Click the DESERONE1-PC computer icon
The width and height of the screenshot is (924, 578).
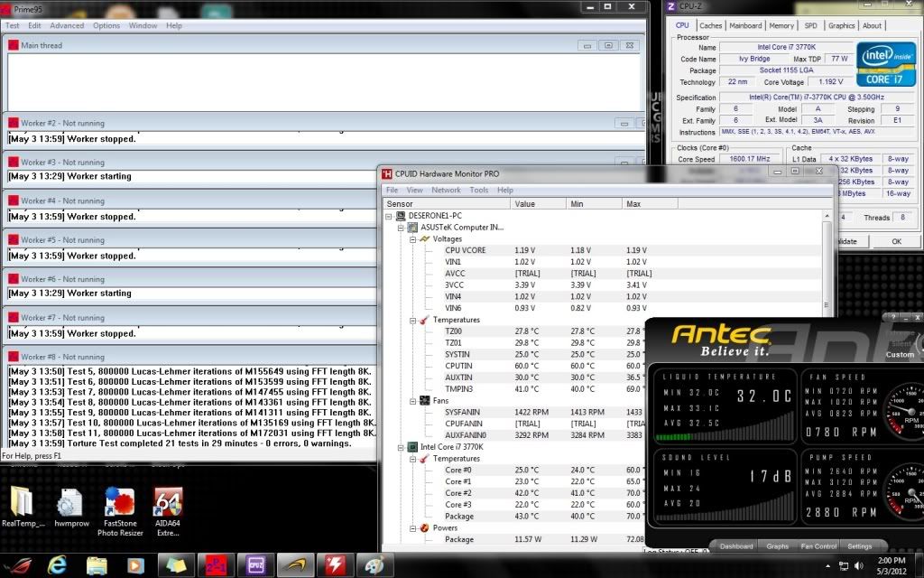click(401, 216)
